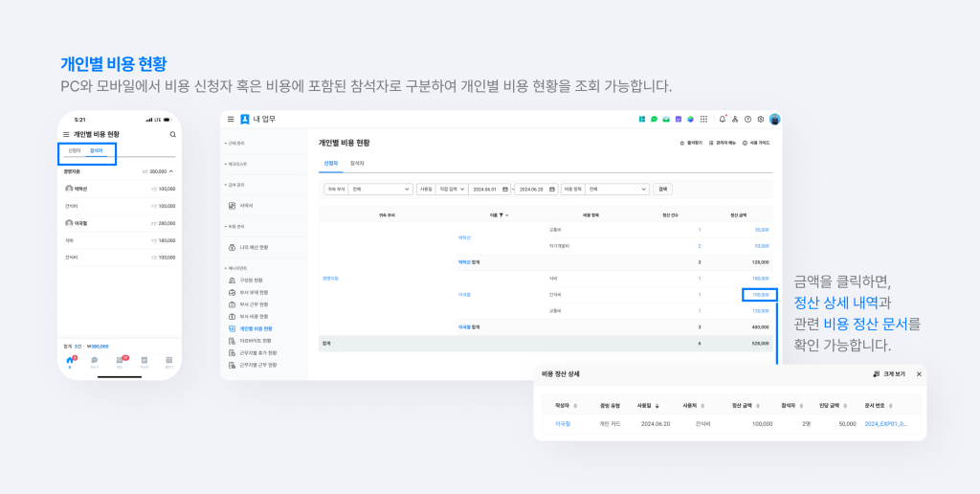Open the hamburger menu in the desktop header
The height and width of the screenshot is (494, 980).
(x=231, y=119)
